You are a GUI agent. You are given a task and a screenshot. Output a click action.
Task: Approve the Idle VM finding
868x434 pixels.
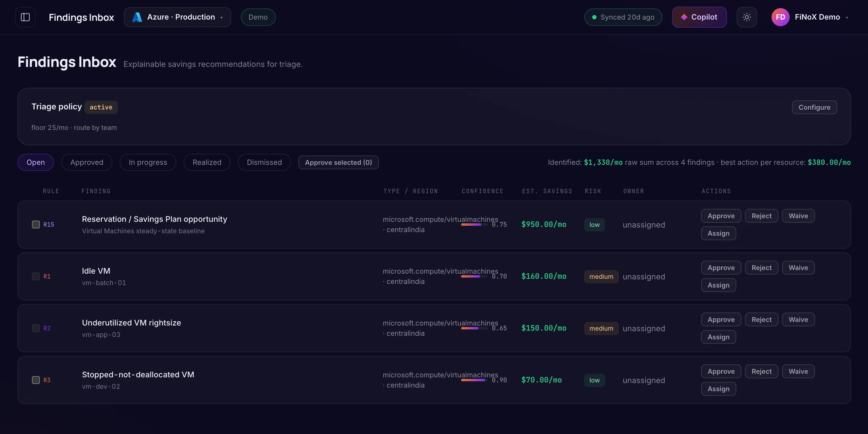(x=721, y=268)
